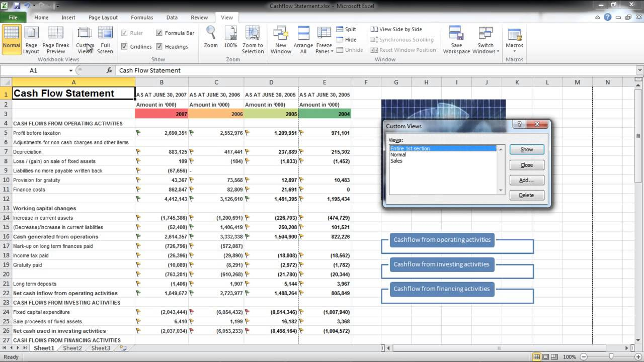Click Save Workspace
Screen dimensions: 644x362
pos(456,40)
